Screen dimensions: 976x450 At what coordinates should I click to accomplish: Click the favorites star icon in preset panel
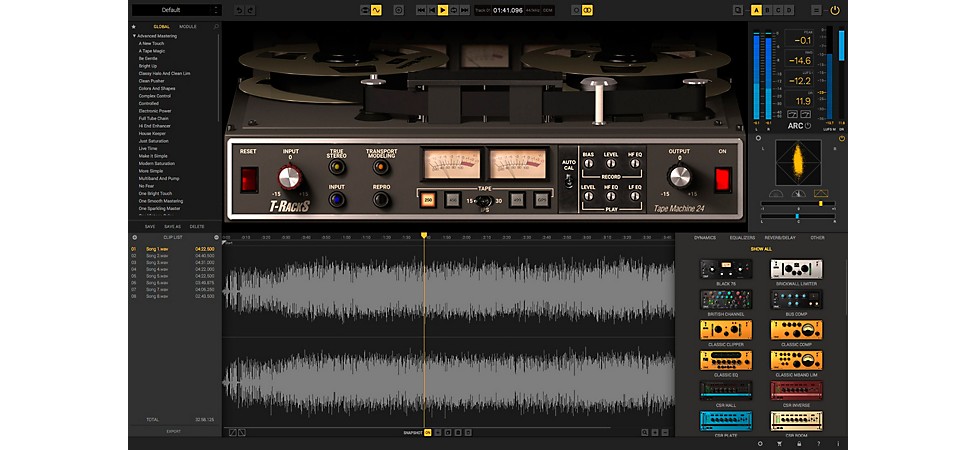point(134,27)
